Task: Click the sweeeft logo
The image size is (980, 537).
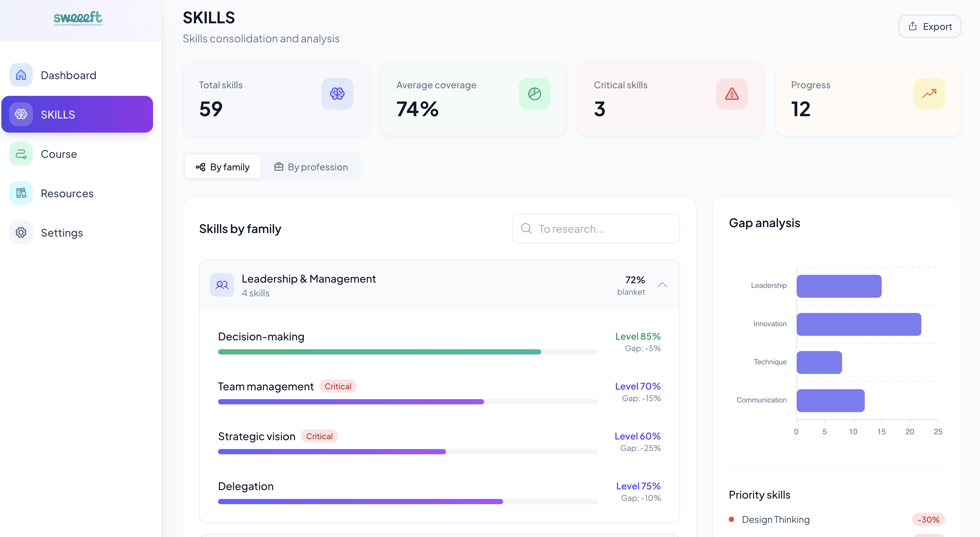Action: click(78, 18)
